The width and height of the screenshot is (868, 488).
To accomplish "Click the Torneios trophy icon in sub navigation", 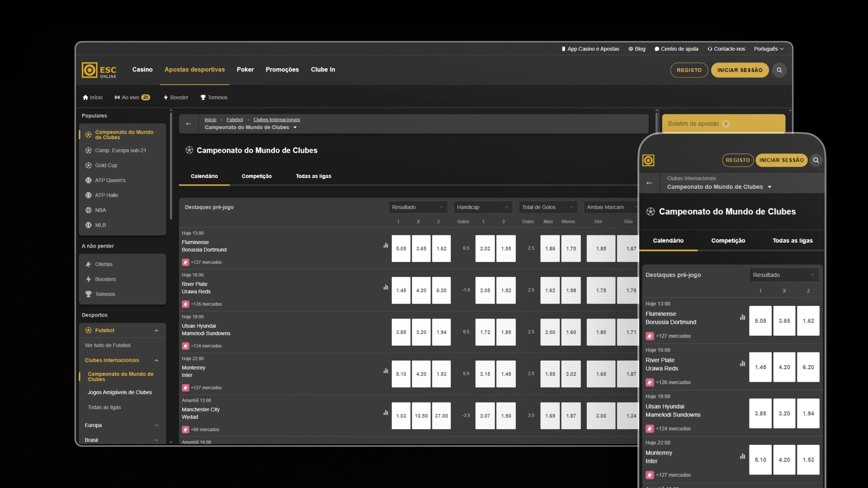I will click(203, 98).
